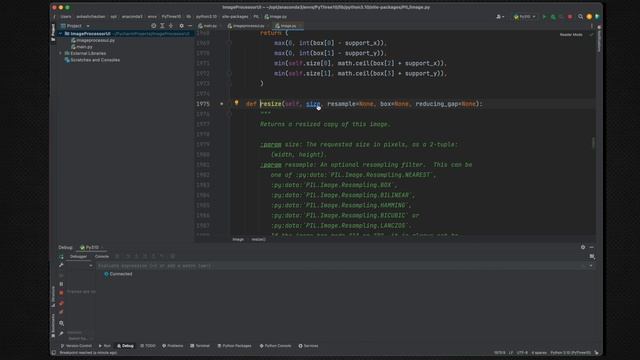Open Project panel gear options
Viewport: 640px width, 360px height.
point(182,26)
